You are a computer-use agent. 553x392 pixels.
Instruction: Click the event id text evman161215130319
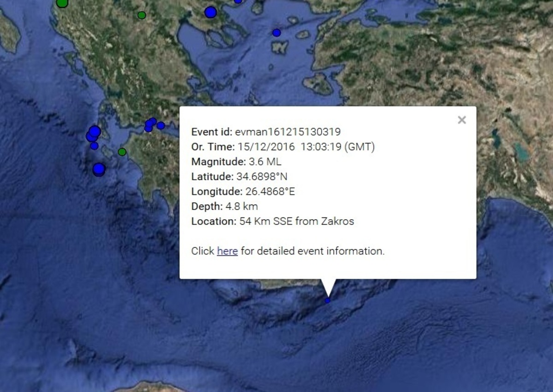pyautogui.click(x=288, y=132)
